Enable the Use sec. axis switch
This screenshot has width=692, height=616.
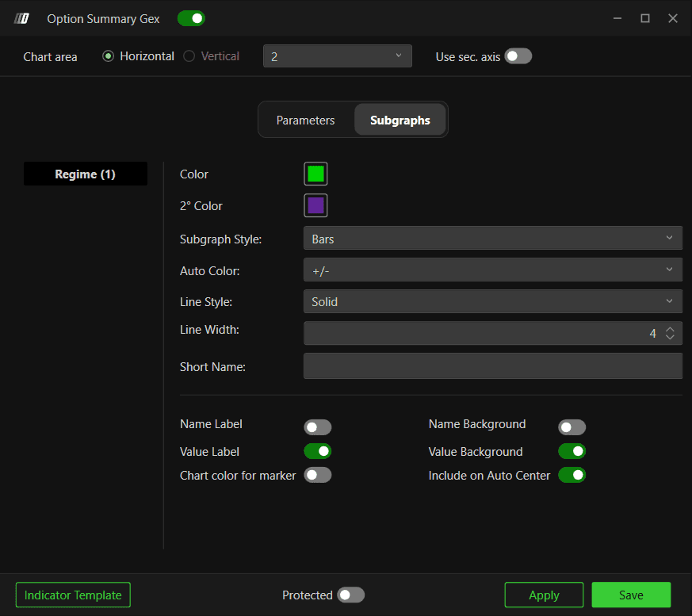click(x=518, y=56)
